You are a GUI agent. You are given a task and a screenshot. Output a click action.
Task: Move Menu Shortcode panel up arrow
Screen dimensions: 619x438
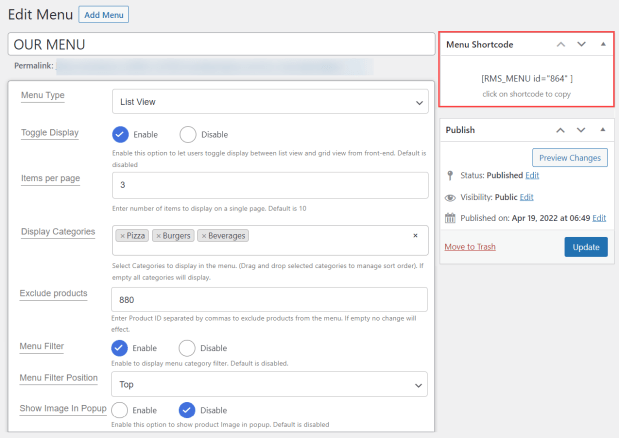coord(561,45)
